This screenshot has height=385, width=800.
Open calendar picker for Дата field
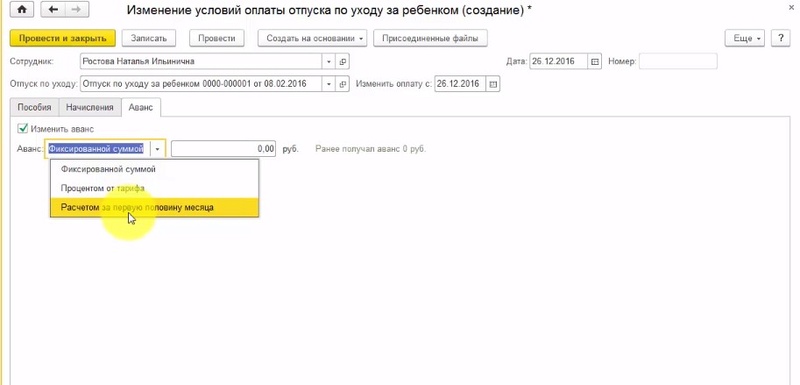[594, 62]
